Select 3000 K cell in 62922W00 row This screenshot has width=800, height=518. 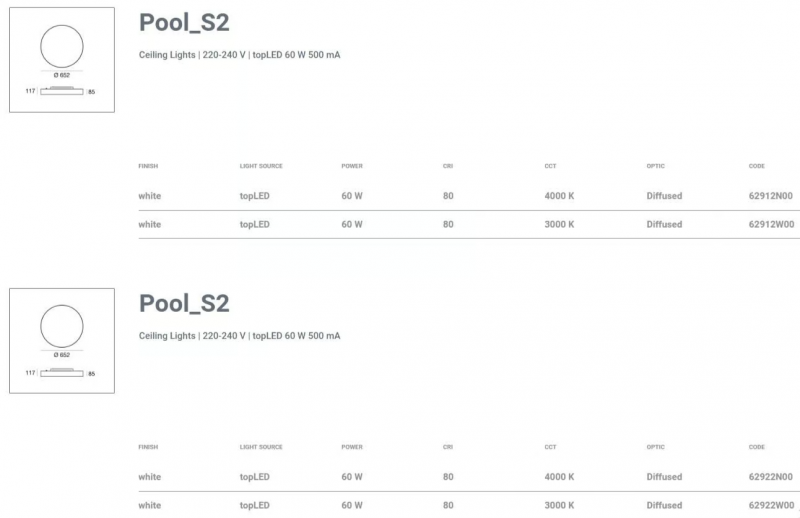tap(559, 505)
